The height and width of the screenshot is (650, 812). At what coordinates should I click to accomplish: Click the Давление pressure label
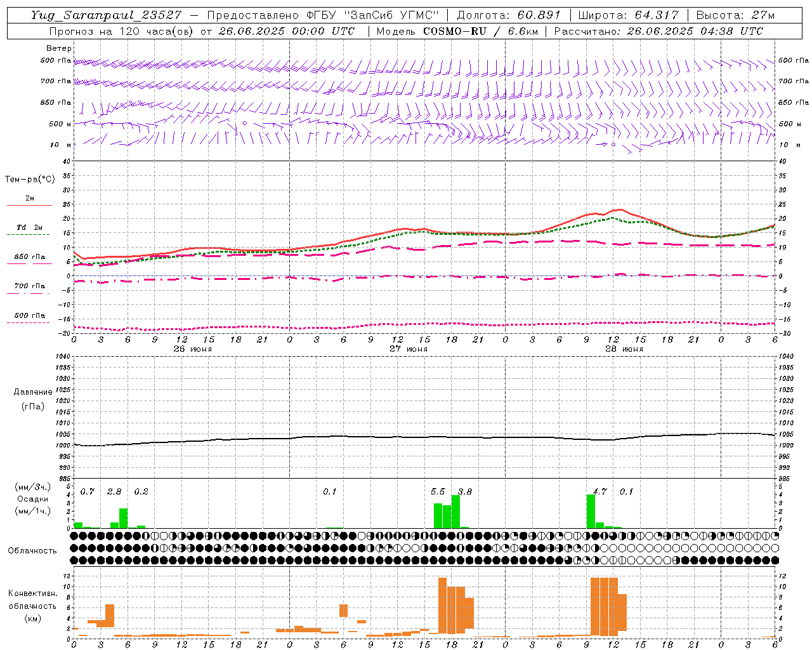[33, 392]
